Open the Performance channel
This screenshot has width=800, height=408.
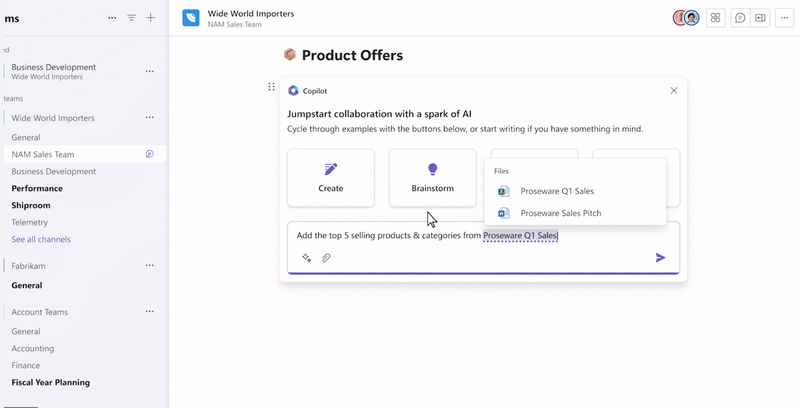[37, 188]
